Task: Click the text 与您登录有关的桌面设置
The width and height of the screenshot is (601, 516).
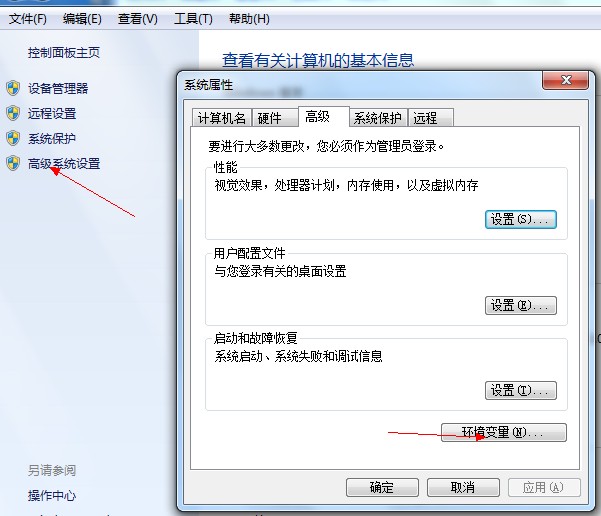Action: tap(280, 271)
